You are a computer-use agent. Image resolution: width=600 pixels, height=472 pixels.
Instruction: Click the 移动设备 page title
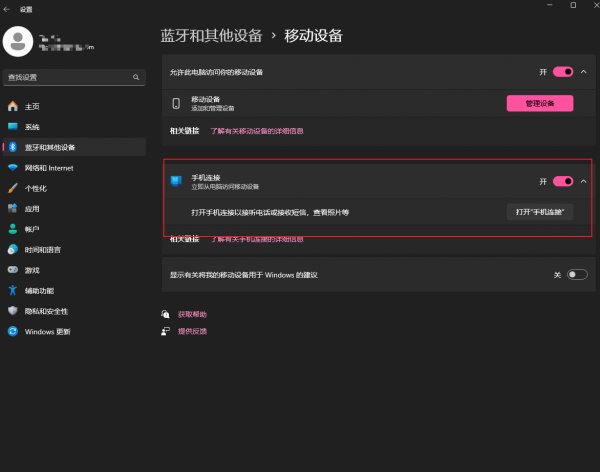[313, 36]
